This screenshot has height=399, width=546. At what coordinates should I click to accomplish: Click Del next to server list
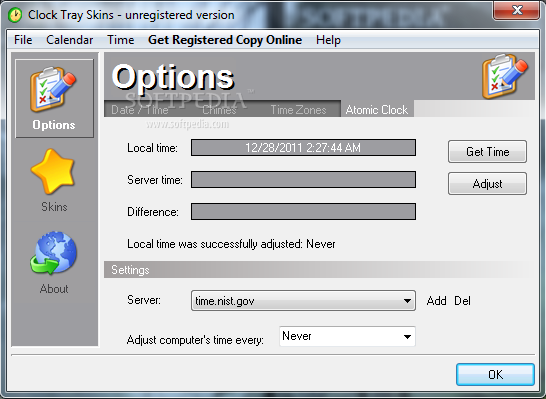click(462, 300)
